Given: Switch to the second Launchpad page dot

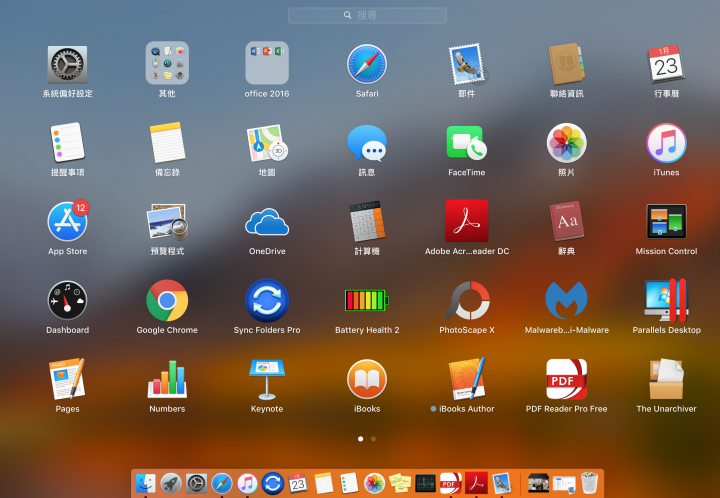Looking at the screenshot, I should tap(373, 439).
